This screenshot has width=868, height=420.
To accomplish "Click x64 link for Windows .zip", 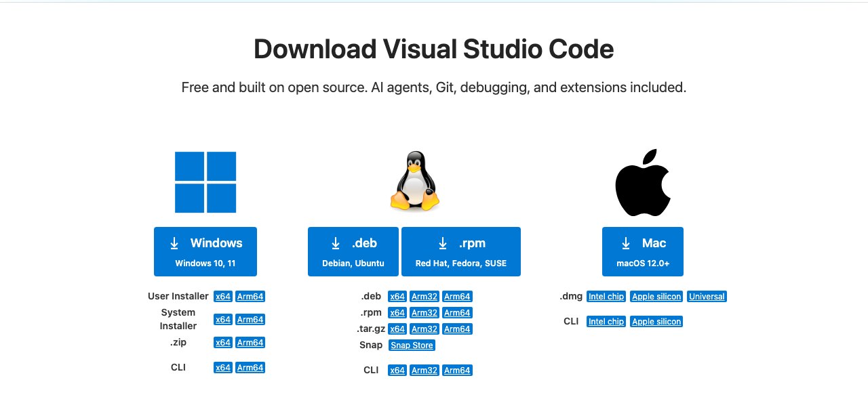I will 223,342.
